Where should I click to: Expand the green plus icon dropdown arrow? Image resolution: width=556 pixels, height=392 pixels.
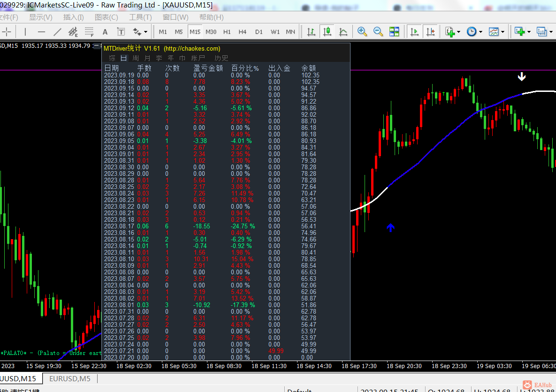[x=529, y=32]
